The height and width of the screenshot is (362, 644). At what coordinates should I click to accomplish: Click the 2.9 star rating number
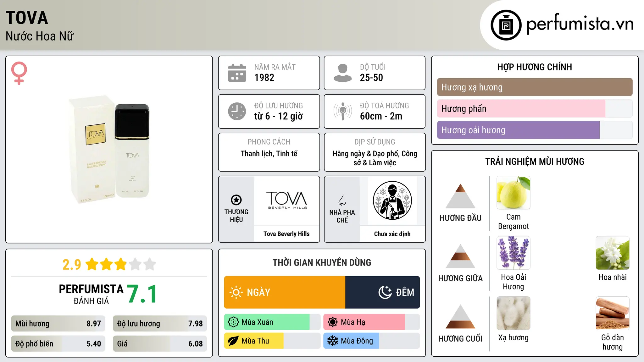72,265
